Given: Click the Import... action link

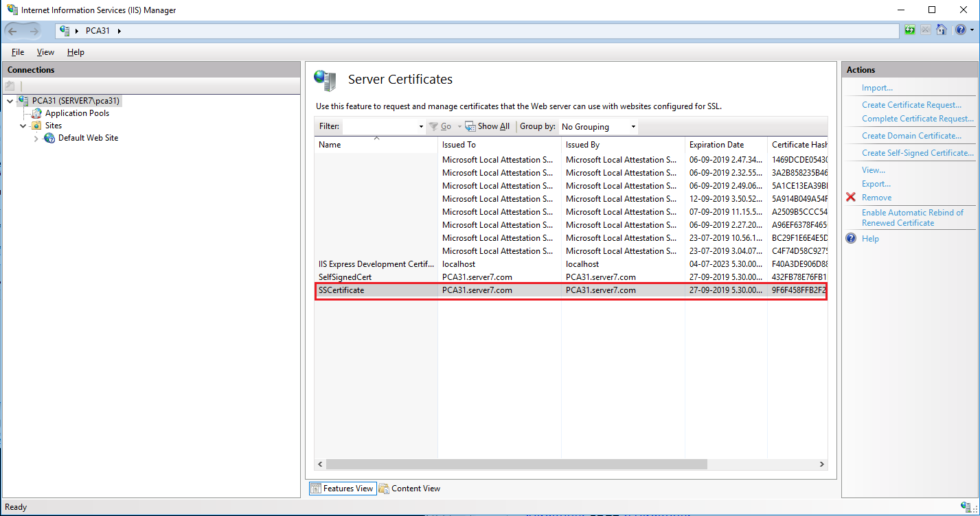Looking at the screenshot, I should (x=877, y=88).
